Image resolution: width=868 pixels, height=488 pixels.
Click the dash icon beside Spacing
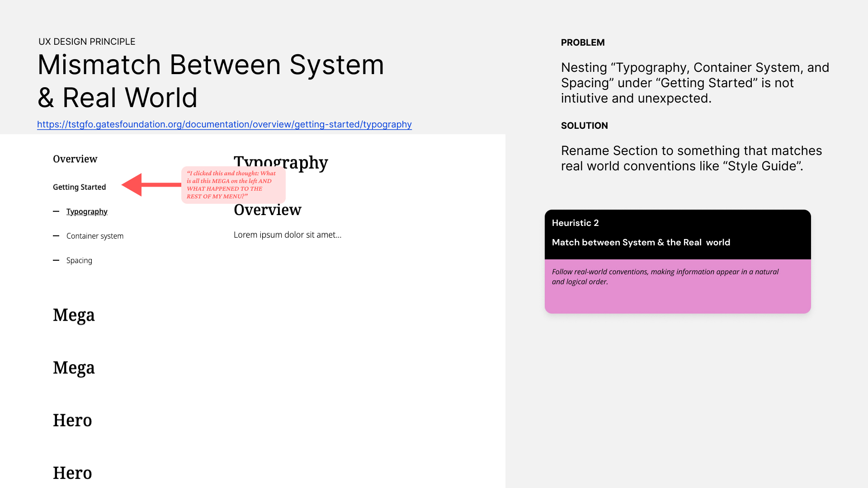[x=56, y=260]
